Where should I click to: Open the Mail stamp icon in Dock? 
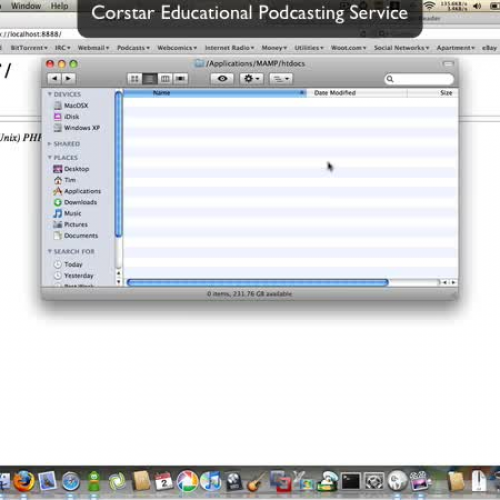coord(48,481)
